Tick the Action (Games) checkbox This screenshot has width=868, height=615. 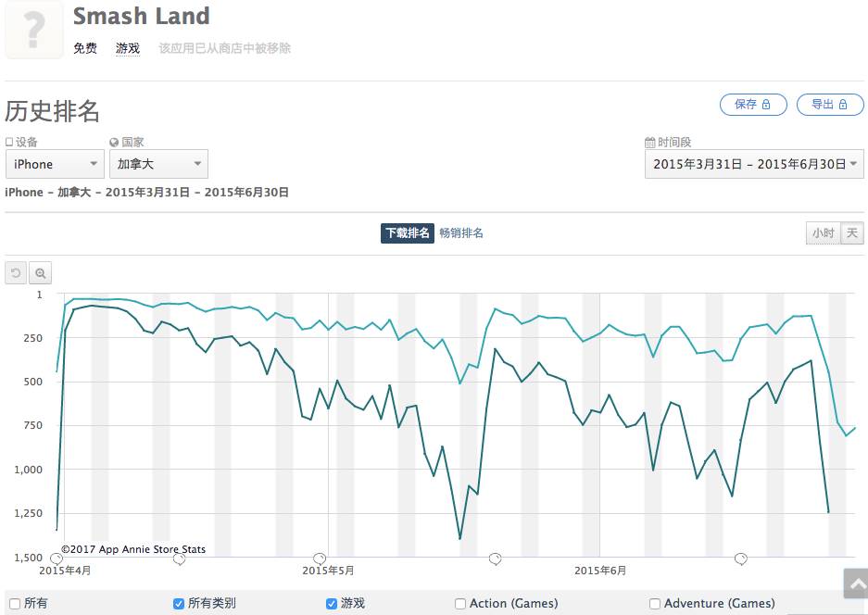pyautogui.click(x=460, y=604)
